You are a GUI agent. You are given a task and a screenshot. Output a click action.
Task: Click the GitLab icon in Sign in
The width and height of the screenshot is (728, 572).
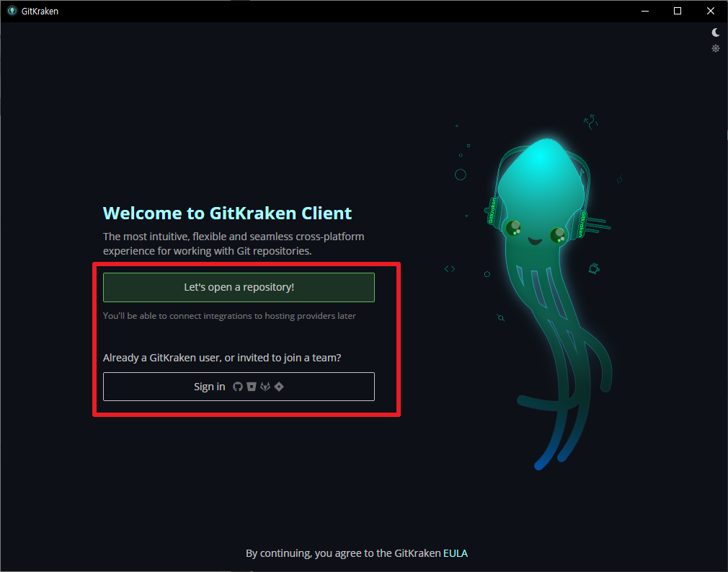pos(265,387)
